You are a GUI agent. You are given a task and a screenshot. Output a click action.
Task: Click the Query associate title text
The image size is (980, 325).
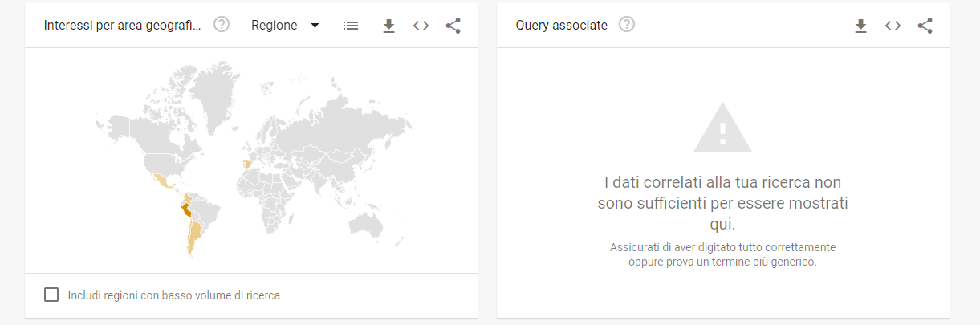point(562,26)
